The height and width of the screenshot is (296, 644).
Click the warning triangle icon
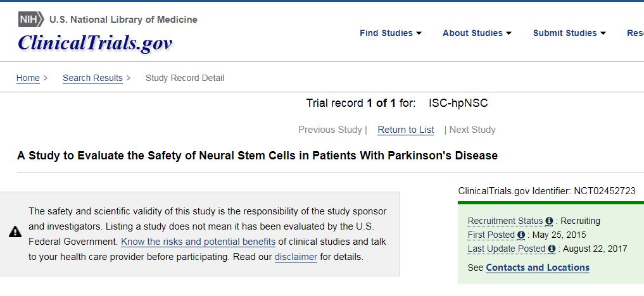pyautogui.click(x=15, y=232)
